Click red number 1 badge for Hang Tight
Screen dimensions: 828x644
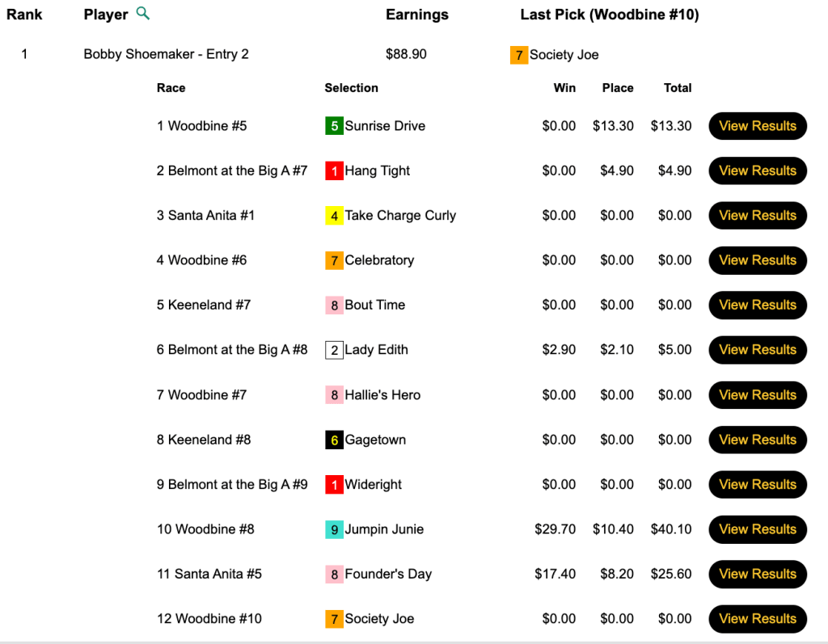tap(334, 171)
